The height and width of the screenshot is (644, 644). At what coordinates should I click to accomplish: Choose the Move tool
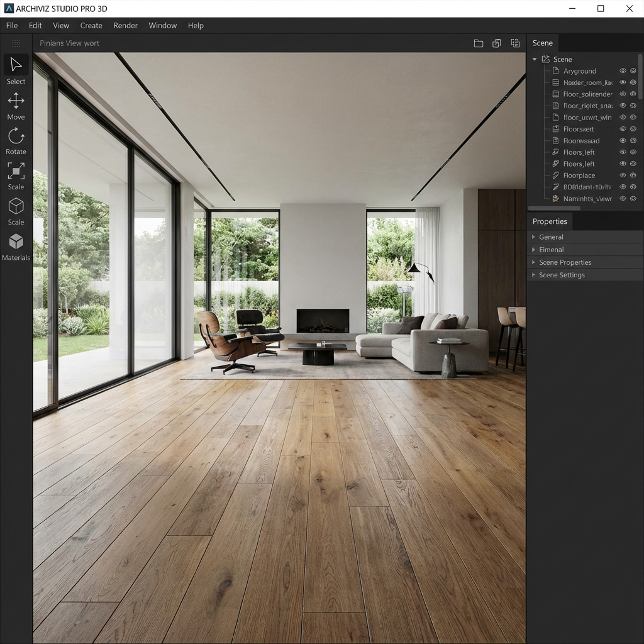[x=16, y=101]
